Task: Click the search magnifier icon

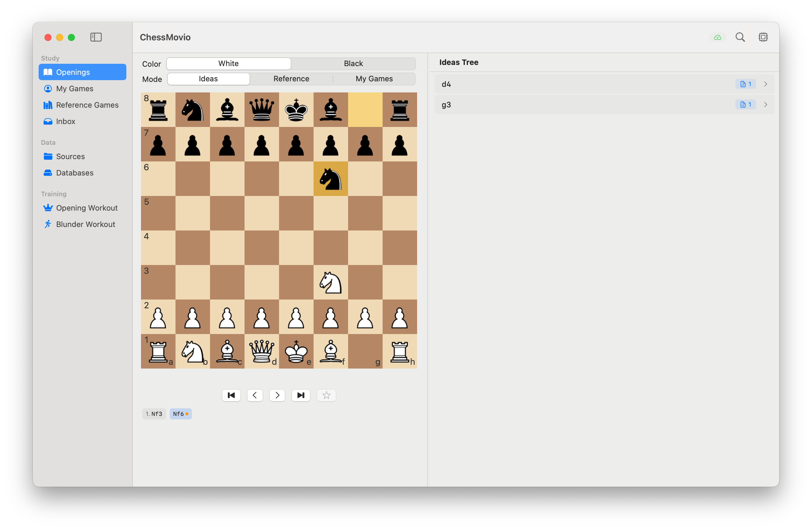Action: point(740,37)
